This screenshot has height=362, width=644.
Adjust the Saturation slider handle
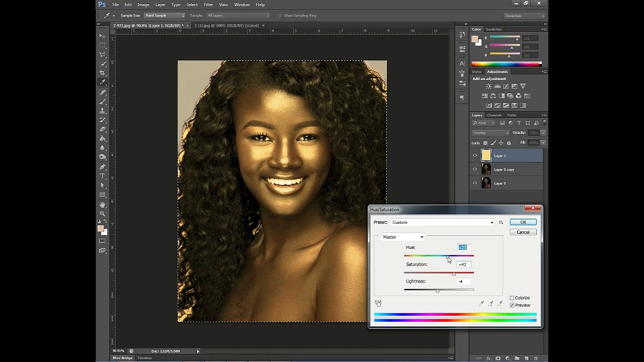point(454,274)
